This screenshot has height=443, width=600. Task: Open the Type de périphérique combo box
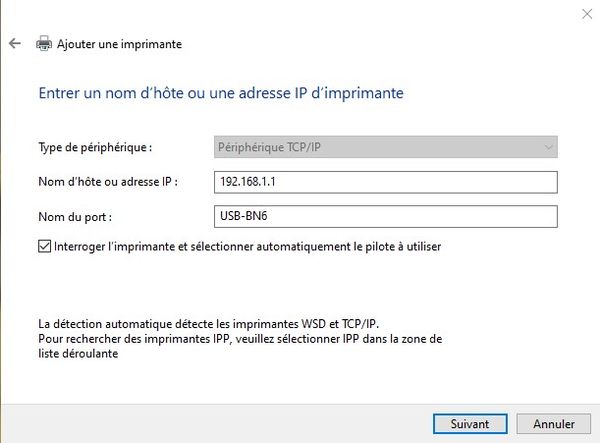coord(385,148)
